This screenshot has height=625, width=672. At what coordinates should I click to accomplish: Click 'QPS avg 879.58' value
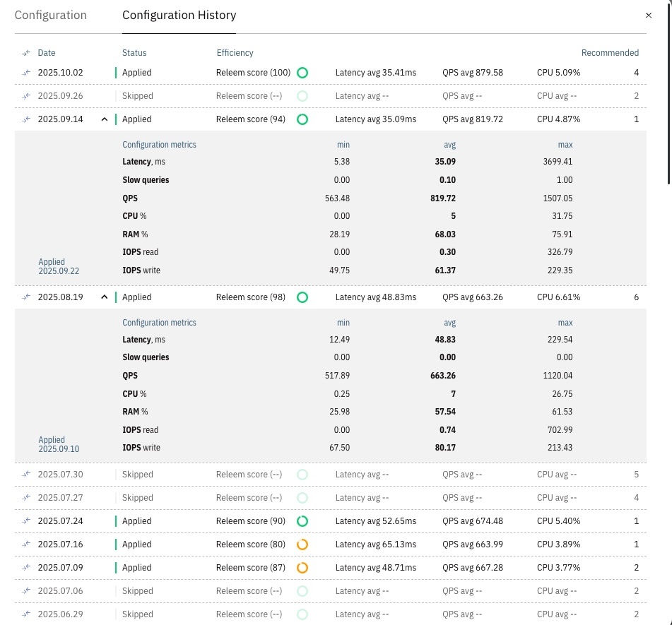473,73
